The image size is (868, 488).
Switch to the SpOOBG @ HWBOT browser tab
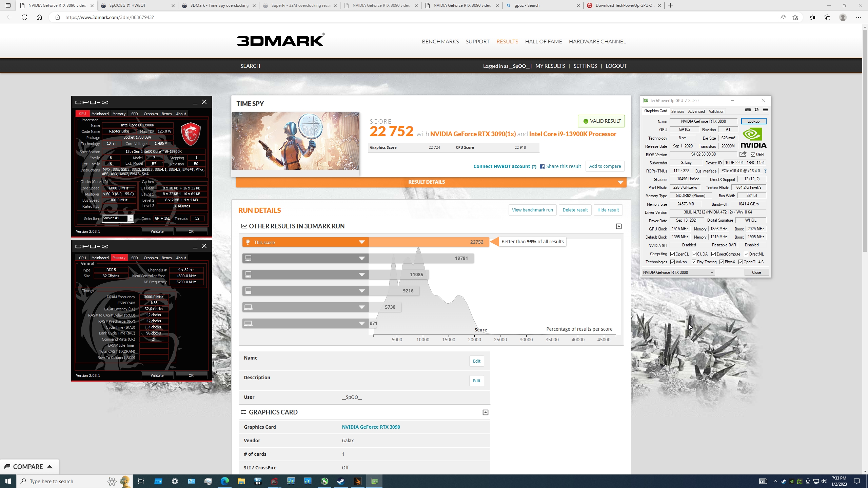(x=137, y=5)
